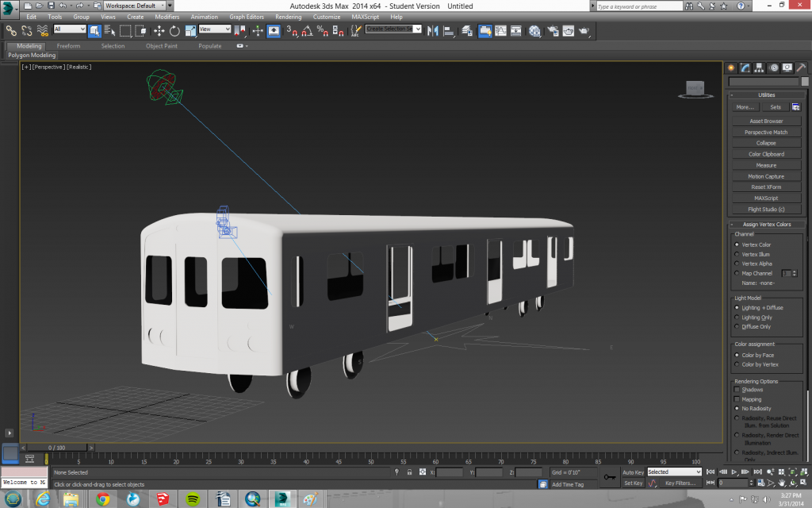Image resolution: width=812 pixels, height=508 pixels.
Task: Click the Zoom Extents All icon
Action: point(804,471)
